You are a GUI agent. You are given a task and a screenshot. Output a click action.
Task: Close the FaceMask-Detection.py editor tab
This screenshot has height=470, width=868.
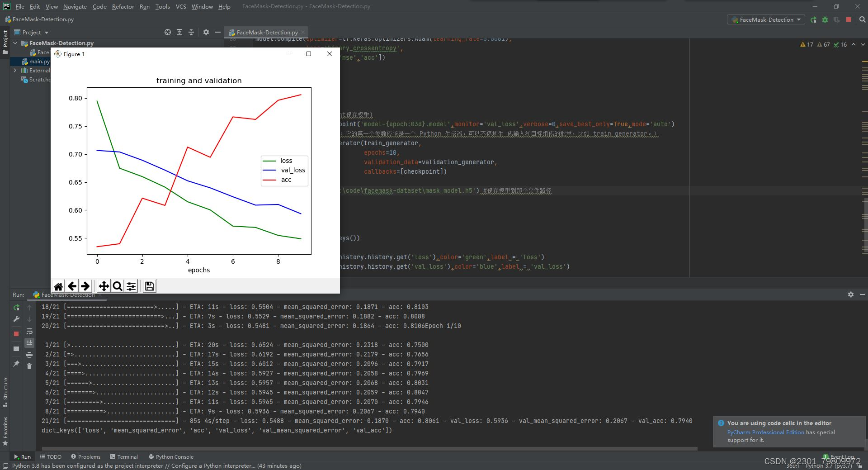(303, 32)
